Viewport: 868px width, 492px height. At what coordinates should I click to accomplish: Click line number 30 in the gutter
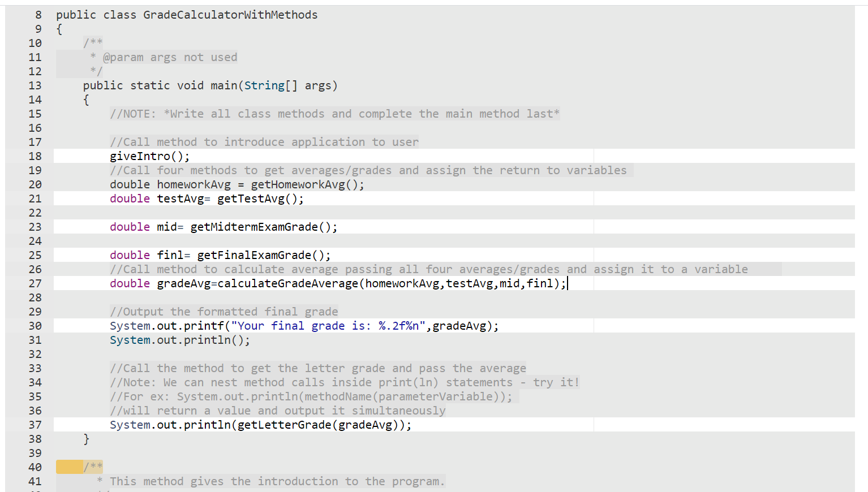[x=35, y=326]
